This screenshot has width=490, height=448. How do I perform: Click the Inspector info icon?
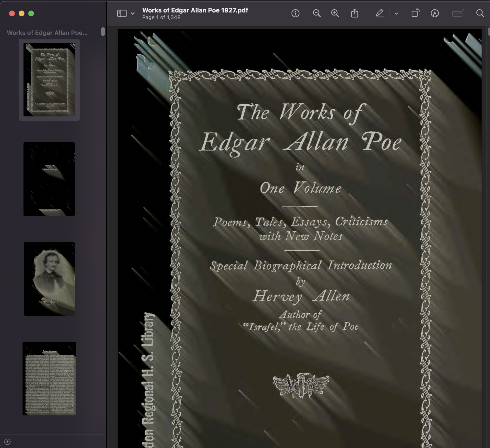pos(295,13)
